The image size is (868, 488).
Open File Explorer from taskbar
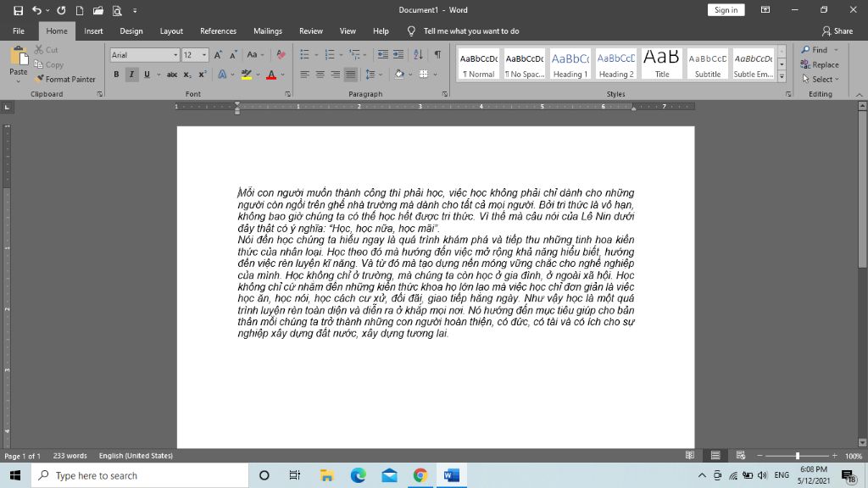point(326,475)
